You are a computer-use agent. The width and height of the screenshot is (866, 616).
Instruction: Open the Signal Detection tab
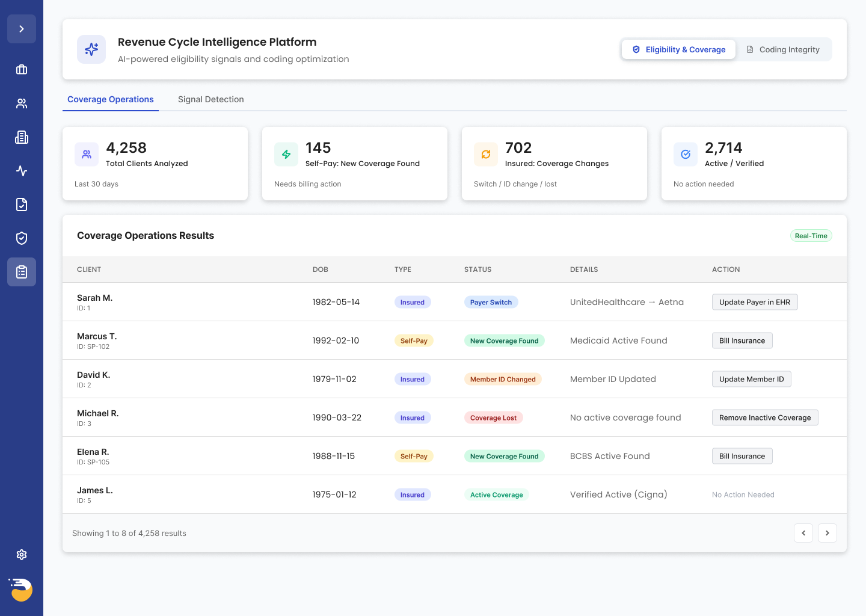[210, 99]
